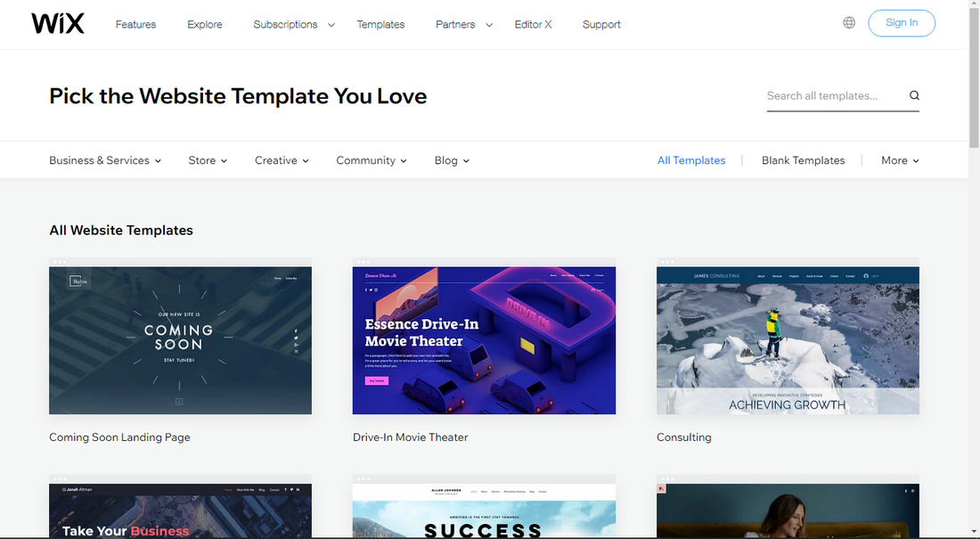Go to Templates in top navigation
The height and width of the screenshot is (539, 980).
coord(380,24)
